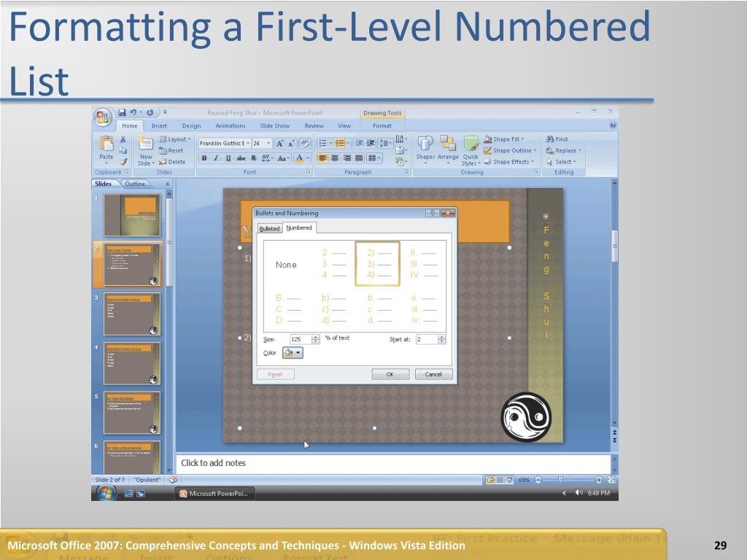
Task: Align text right
Action: (x=347, y=158)
